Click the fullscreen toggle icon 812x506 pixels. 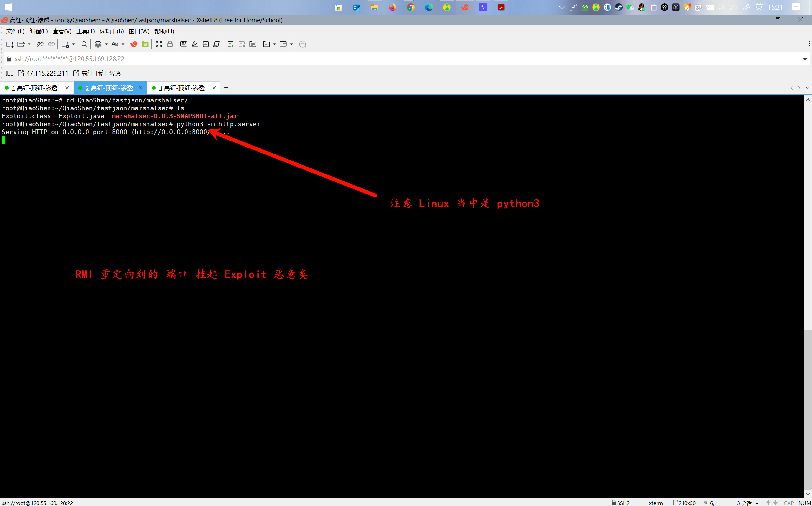coord(159,44)
